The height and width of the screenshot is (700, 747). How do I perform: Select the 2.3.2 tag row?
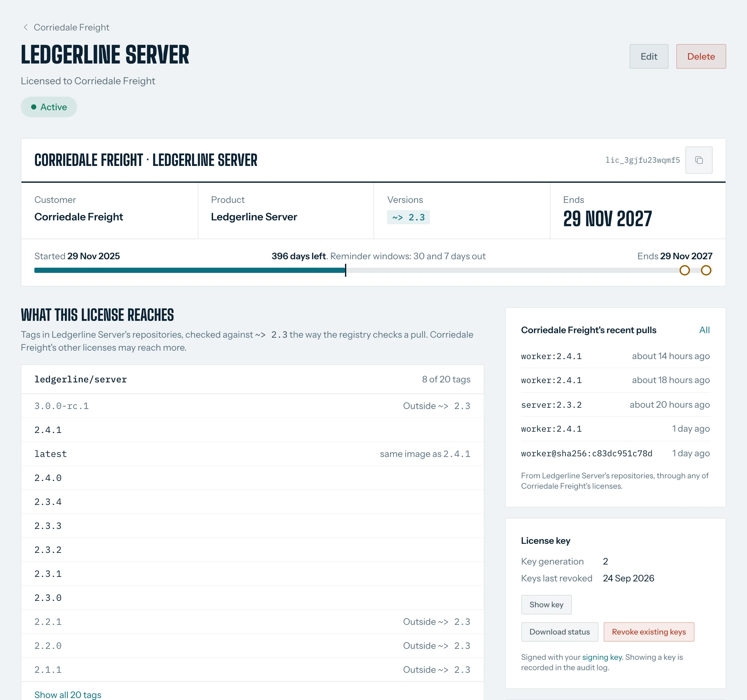253,550
